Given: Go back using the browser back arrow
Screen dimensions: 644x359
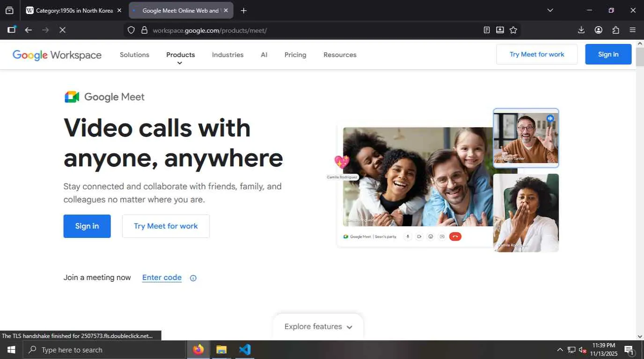Looking at the screenshot, I should tap(29, 30).
